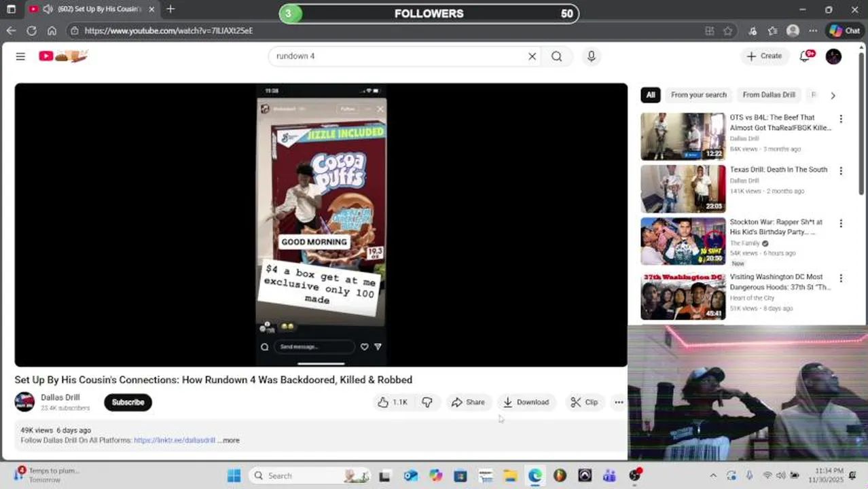Open options menu for Stockton War video
868x489 pixels.
coord(841,223)
